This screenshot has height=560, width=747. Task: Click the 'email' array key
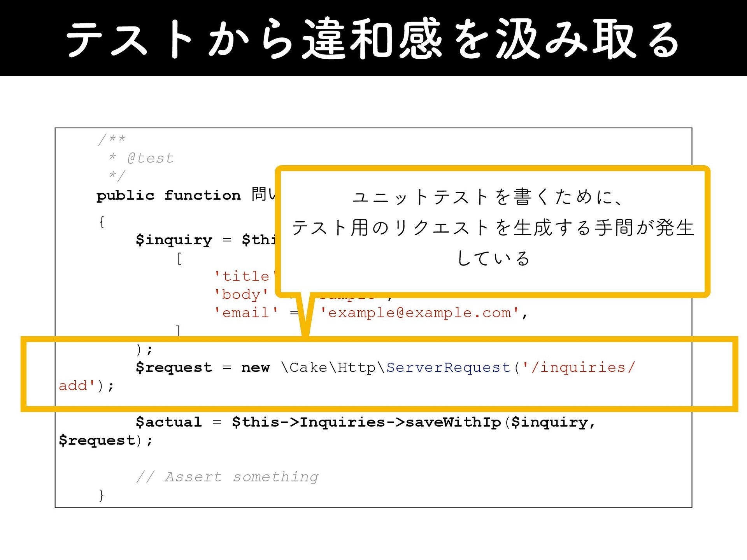pyautogui.click(x=246, y=313)
